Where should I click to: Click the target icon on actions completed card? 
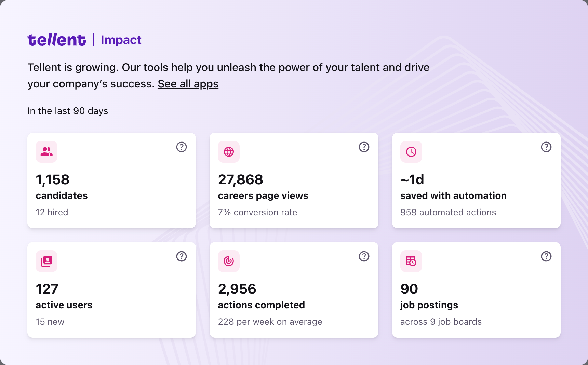[229, 261]
